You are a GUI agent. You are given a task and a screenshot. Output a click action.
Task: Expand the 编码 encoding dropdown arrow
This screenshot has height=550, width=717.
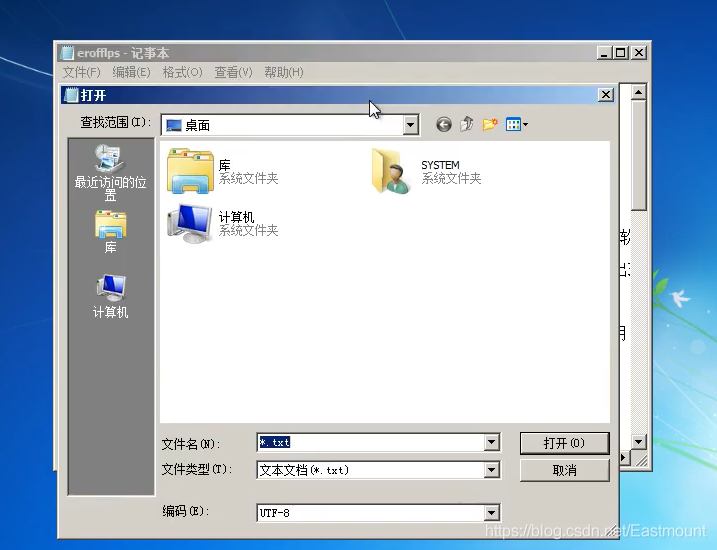coord(492,513)
